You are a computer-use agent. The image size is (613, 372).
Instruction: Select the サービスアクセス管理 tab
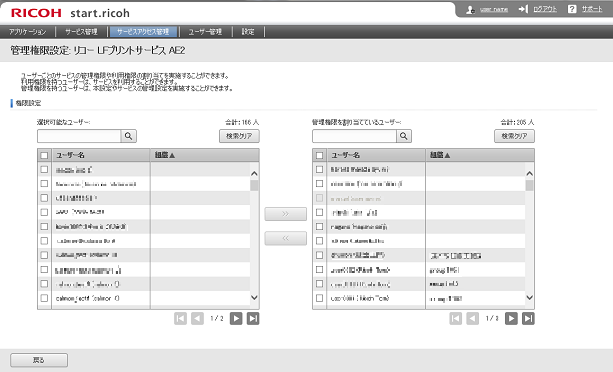click(143, 32)
